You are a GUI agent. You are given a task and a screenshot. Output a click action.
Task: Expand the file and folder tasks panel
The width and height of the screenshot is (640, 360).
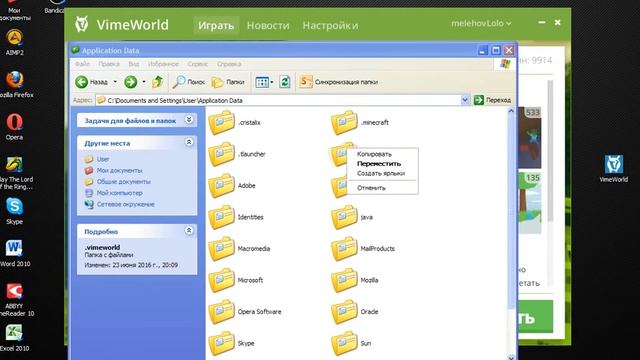(189, 120)
